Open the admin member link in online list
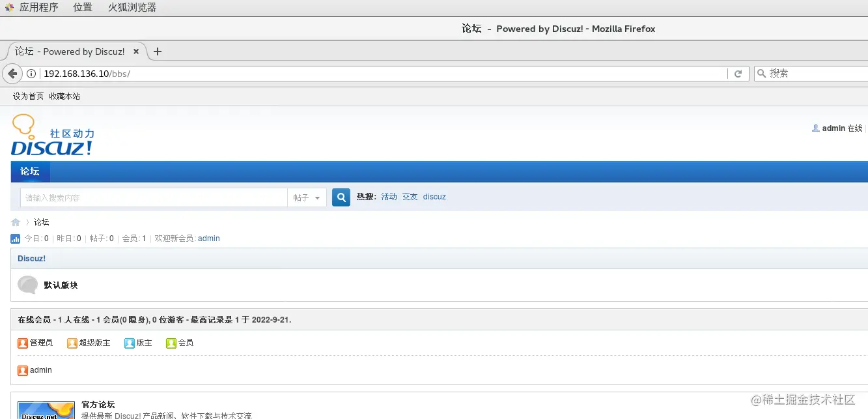The height and width of the screenshot is (419, 868). (x=41, y=370)
